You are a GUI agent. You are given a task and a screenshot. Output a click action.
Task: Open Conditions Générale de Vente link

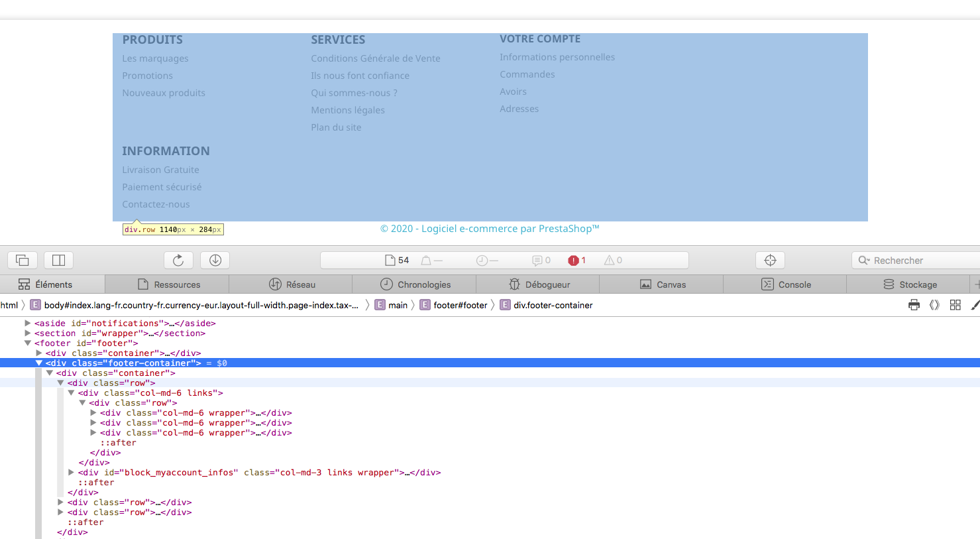pyautogui.click(x=376, y=58)
